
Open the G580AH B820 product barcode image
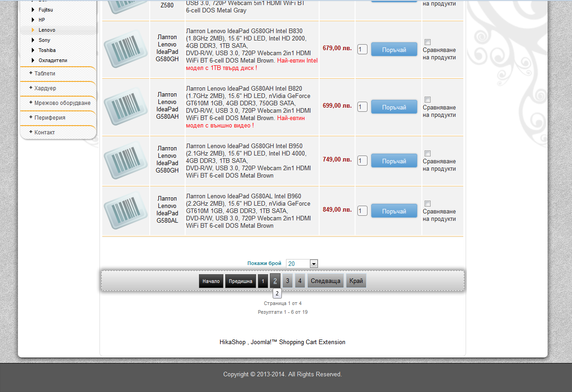pos(126,107)
